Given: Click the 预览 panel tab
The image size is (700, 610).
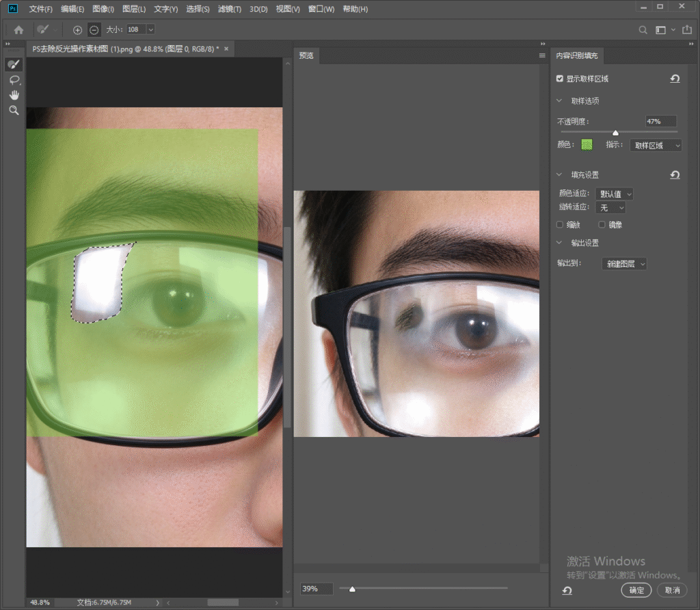Looking at the screenshot, I should pyautogui.click(x=306, y=55).
